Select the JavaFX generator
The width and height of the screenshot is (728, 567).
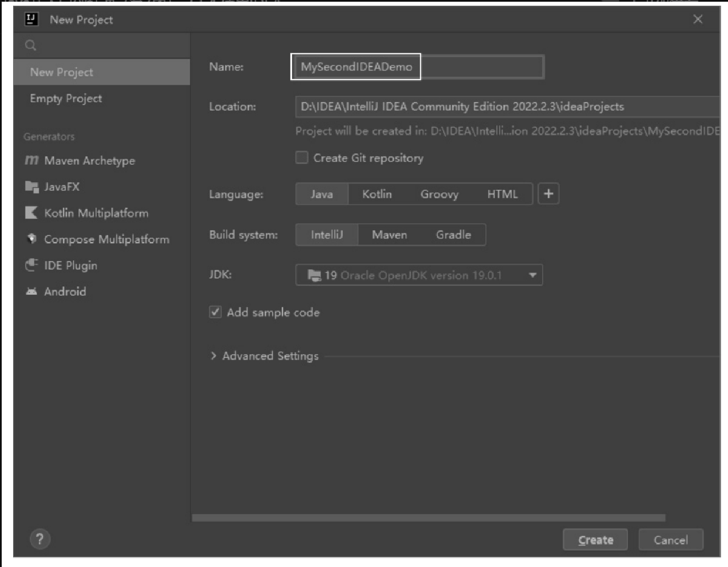52,186
